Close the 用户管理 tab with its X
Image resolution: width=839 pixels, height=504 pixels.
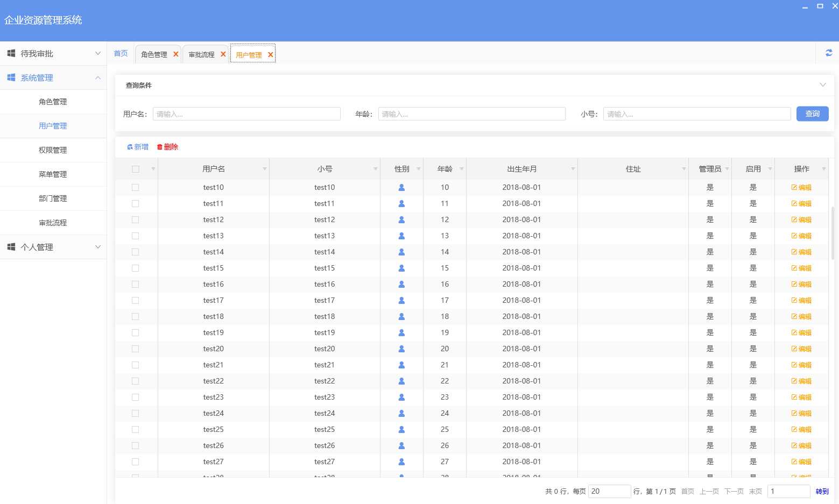(x=270, y=55)
